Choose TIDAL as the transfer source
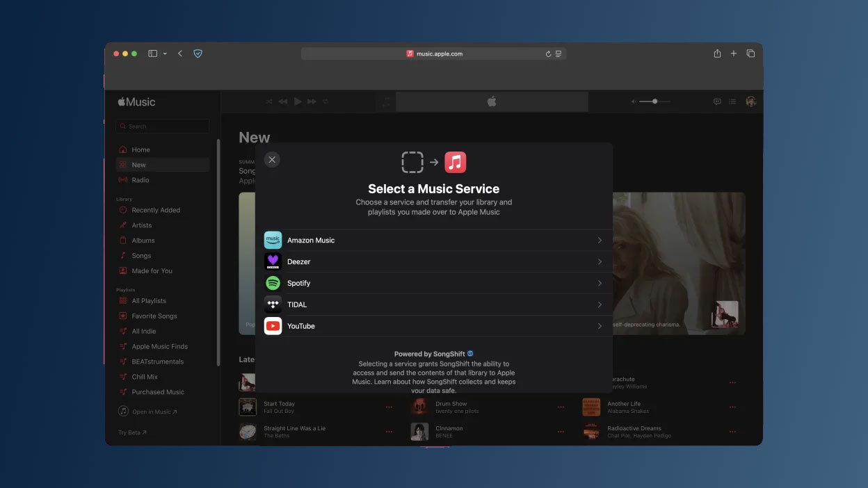The image size is (868, 488). click(x=433, y=304)
